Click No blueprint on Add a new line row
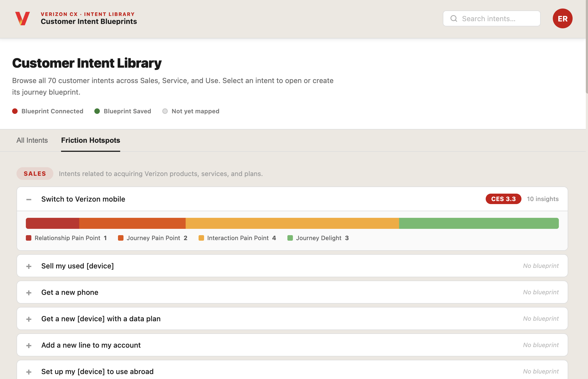Image resolution: width=588 pixels, height=379 pixels. coord(541,345)
